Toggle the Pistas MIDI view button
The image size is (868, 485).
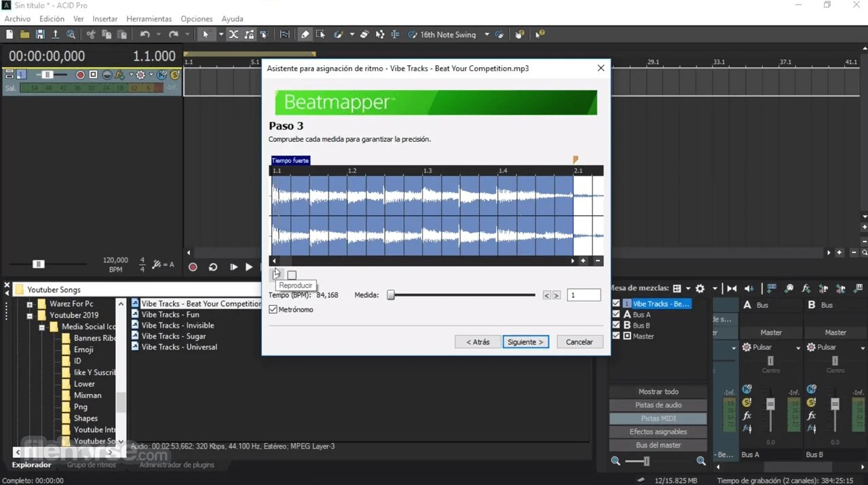coord(658,419)
